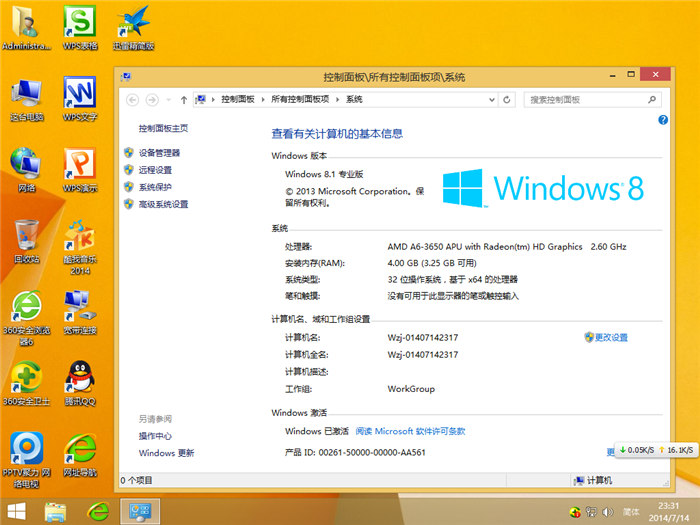Click the 360 tray icon in taskbar
700x525 pixels.
575,512
